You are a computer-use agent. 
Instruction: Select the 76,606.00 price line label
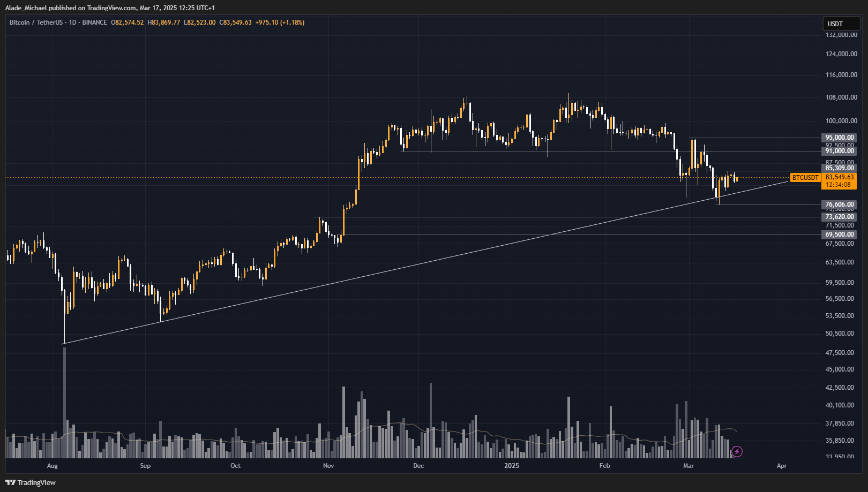coord(839,205)
